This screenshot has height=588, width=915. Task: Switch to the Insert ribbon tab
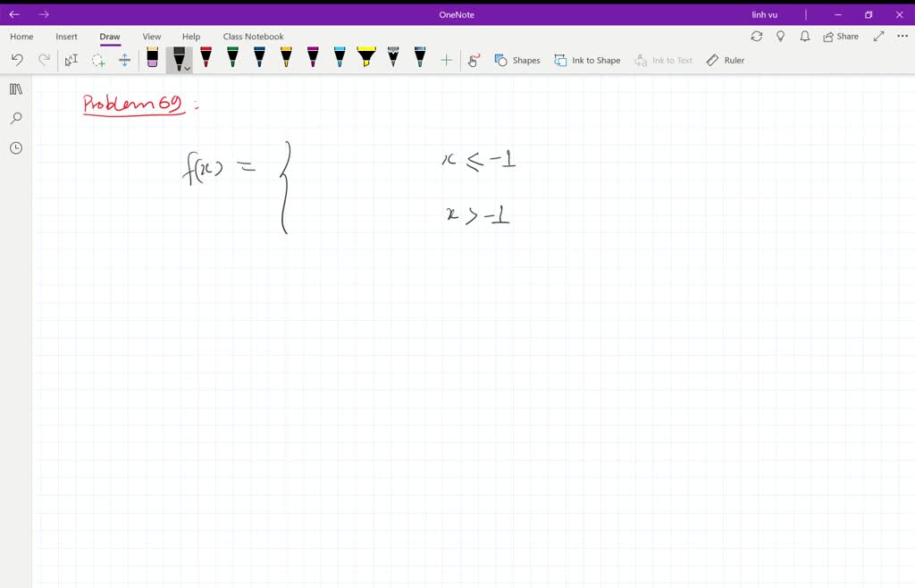click(x=66, y=36)
